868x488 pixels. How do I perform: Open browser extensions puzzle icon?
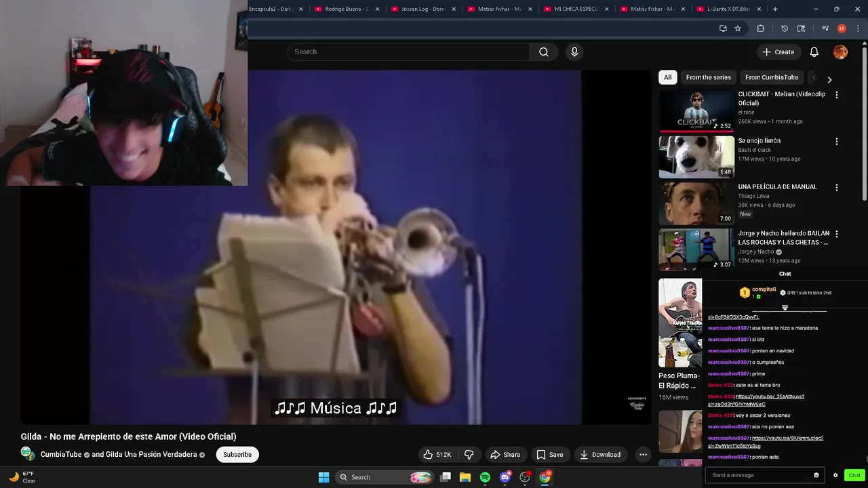pos(760,28)
